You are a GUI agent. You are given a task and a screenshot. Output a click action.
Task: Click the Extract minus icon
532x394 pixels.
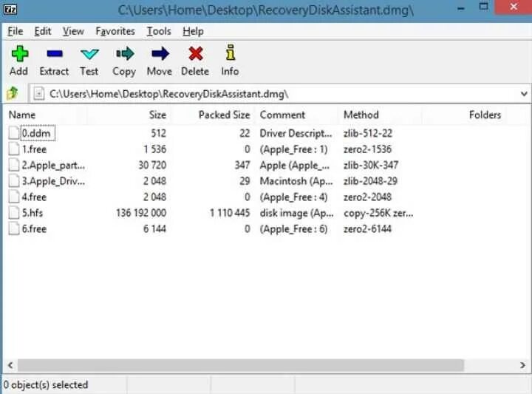(x=54, y=54)
